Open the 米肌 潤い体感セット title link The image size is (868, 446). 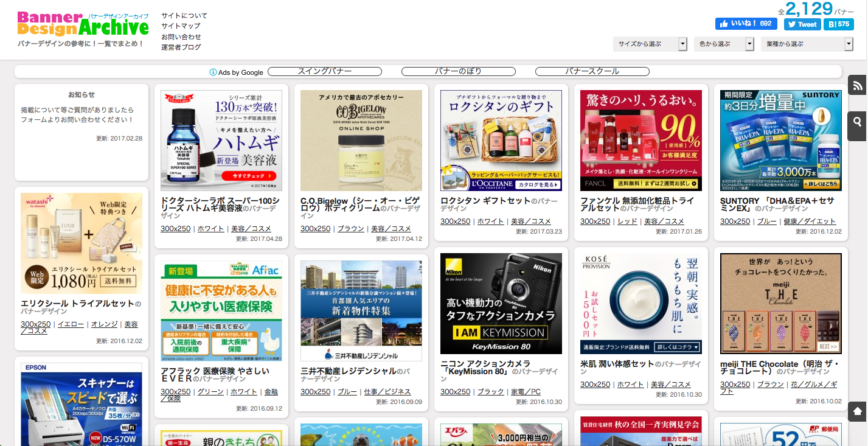(617, 364)
